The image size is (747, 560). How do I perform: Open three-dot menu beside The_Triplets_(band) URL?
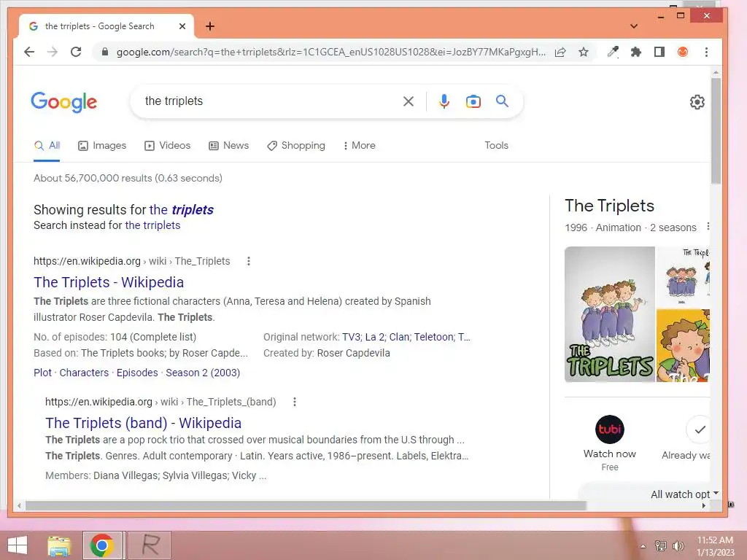295,402
